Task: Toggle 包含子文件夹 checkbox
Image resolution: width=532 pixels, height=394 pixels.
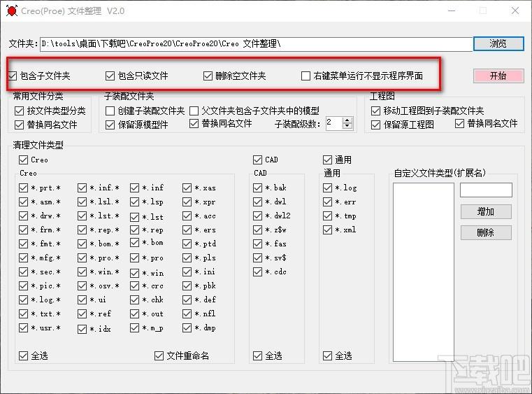Action: click(x=13, y=76)
